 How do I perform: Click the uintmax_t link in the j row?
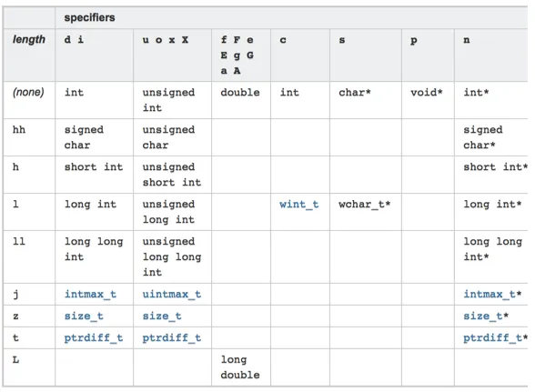(172, 294)
